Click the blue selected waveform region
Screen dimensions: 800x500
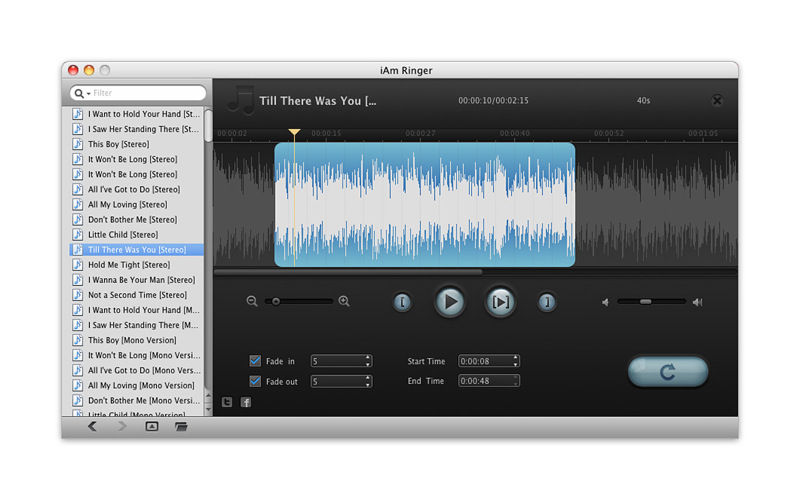click(424, 205)
